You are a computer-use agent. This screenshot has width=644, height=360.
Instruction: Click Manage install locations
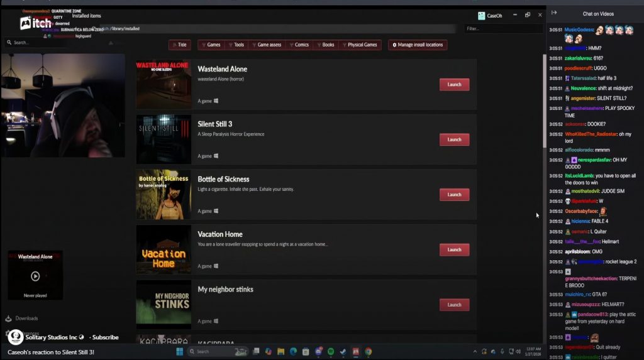(x=418, y=45)
